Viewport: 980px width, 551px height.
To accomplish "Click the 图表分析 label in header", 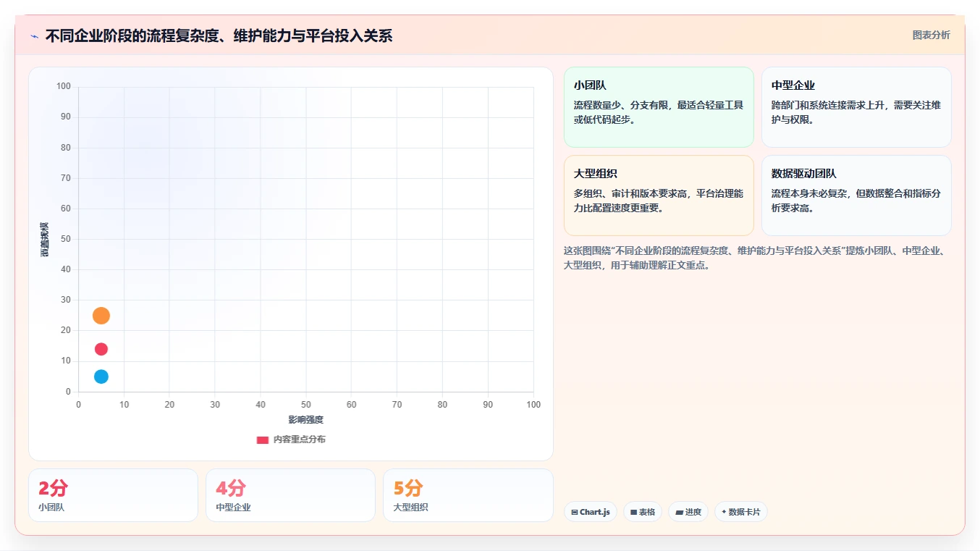I will (x=931, y=35).
